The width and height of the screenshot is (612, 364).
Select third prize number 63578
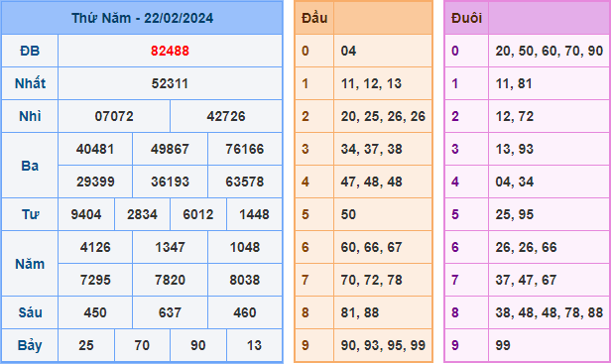245,182
